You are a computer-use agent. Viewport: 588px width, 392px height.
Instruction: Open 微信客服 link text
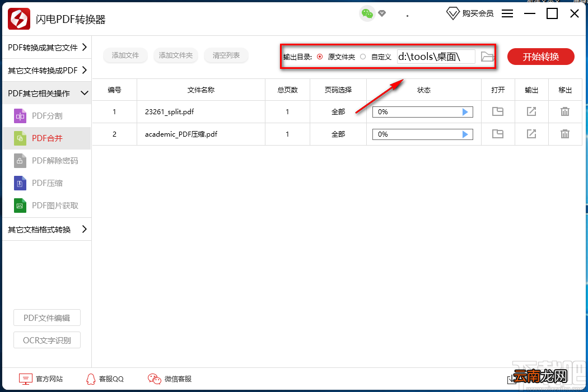click(178, 379)
